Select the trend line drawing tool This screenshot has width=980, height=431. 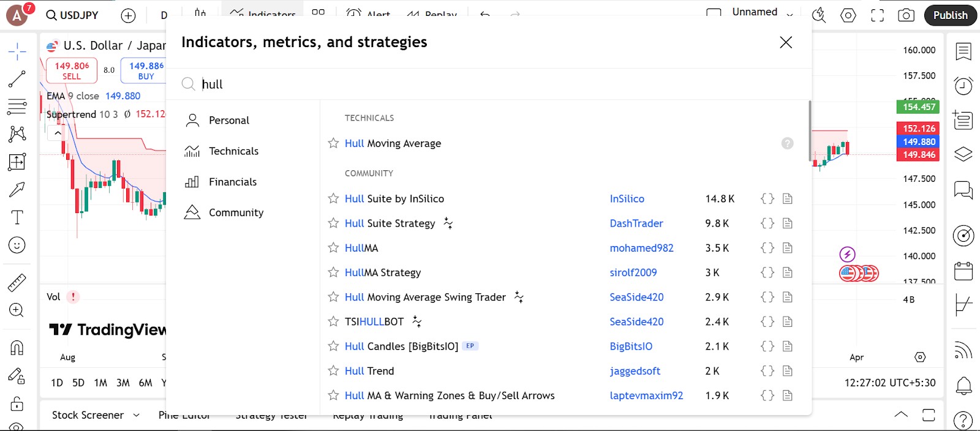(x=17, y=79)
